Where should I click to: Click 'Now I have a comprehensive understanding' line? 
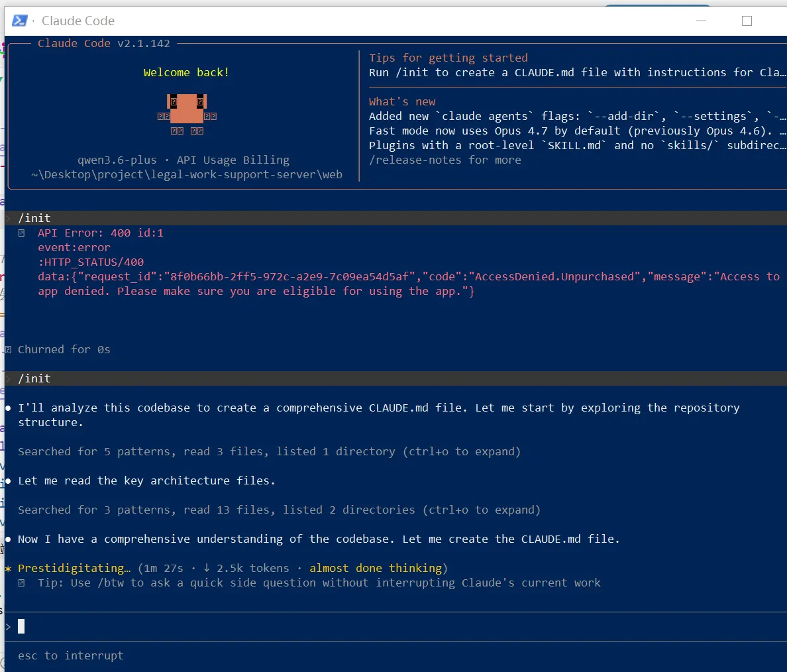[319, 538]
